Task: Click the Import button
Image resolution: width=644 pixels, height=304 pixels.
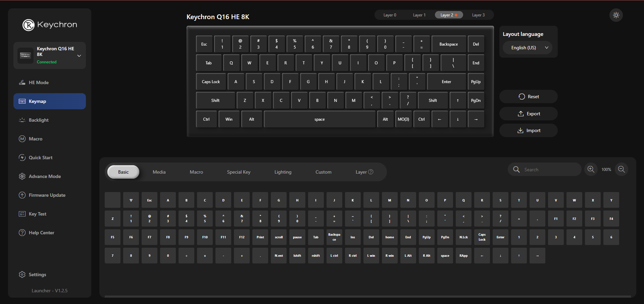Action: [529, 130]
